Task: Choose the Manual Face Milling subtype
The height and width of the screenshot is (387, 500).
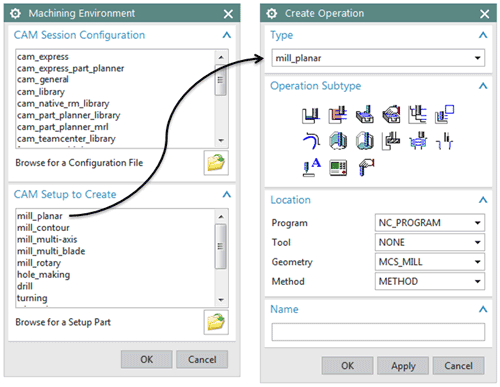Action: tap(391, 115)
